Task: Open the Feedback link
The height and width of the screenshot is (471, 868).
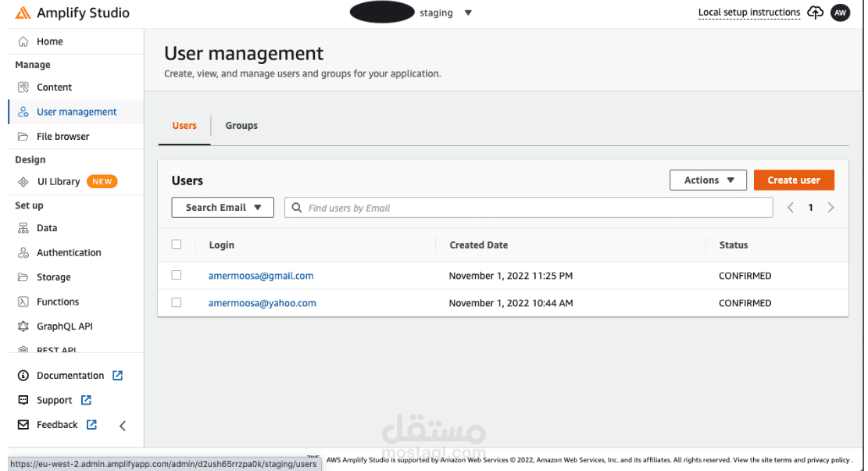Action: (x=57, y=425)
